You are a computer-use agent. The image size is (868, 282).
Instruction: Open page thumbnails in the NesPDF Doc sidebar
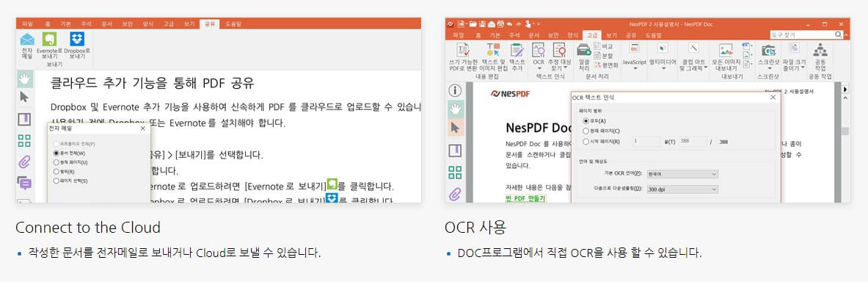(455, 173)
